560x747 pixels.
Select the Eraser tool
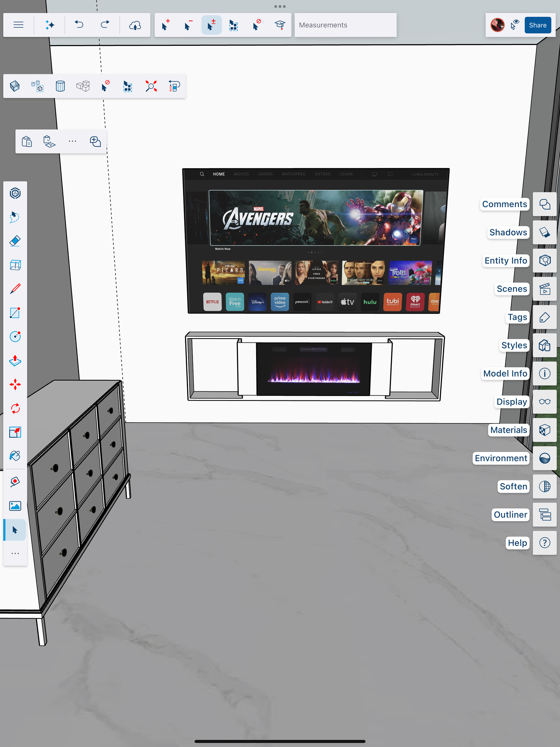[x=15, y=241]
